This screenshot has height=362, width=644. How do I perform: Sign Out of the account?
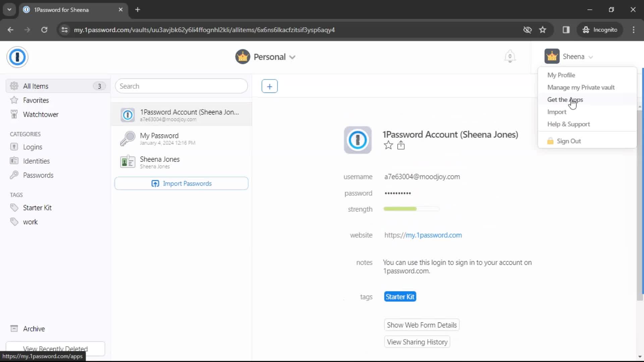564,141
